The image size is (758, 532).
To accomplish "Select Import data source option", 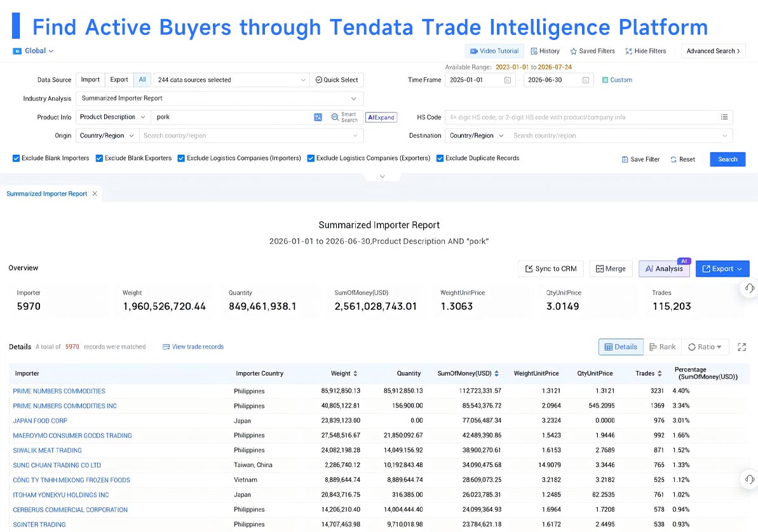I will [90, 80].
